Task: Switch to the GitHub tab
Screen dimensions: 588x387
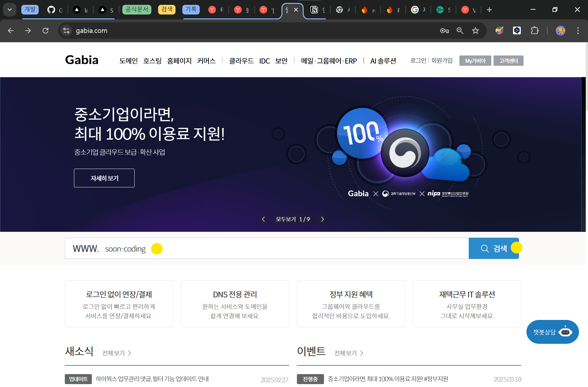Action: 55,10
